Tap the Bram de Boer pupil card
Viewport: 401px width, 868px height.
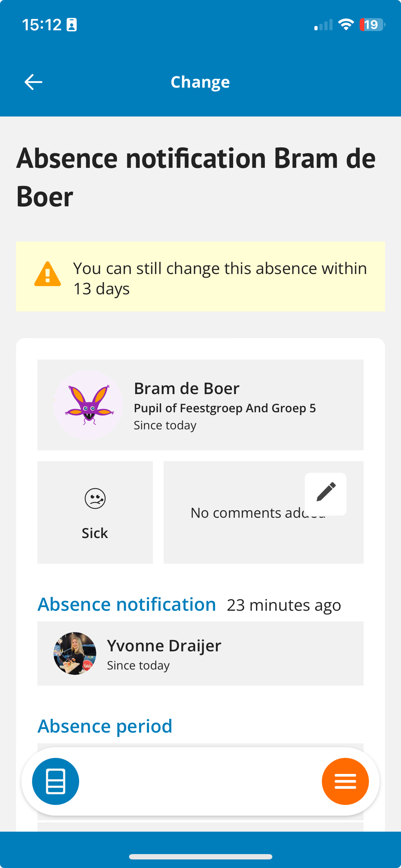pyautogui.click(x=200, y=405)
